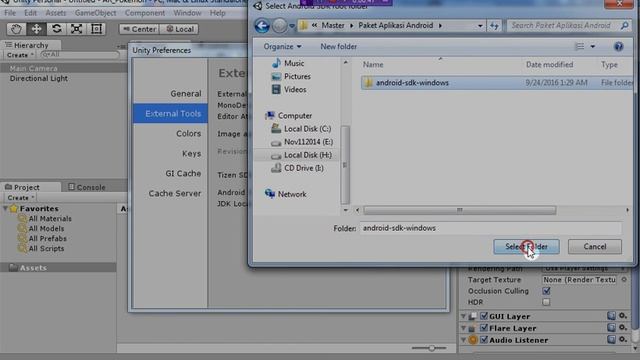This screenshot has height=360, width=640.
Task: Select All Materials favorite search
Action: pyautogui.click(x=50, y=219)
